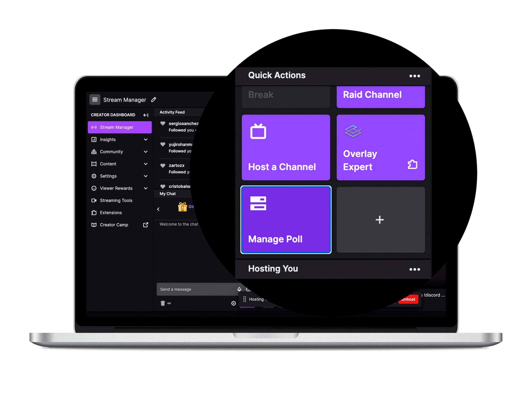
Task: Click the Stream Manager edit pencil icon
Action: coord(155,99)
